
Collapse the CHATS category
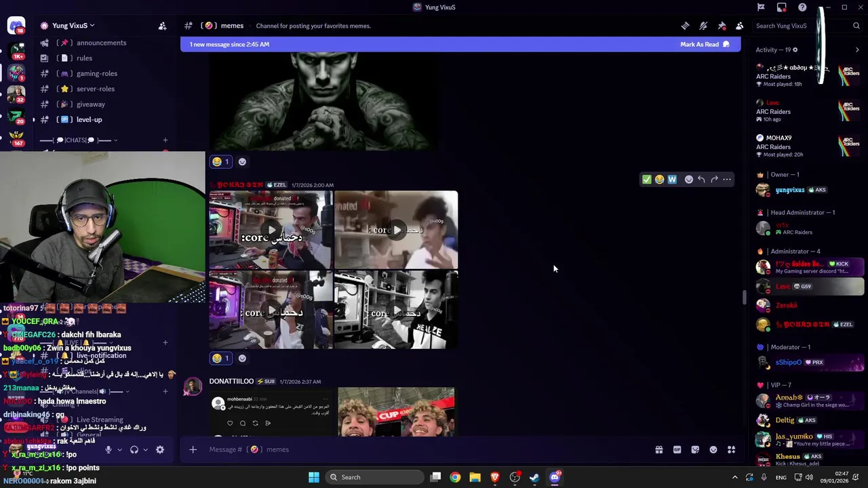pyautogui.click(x=79, y=140)
